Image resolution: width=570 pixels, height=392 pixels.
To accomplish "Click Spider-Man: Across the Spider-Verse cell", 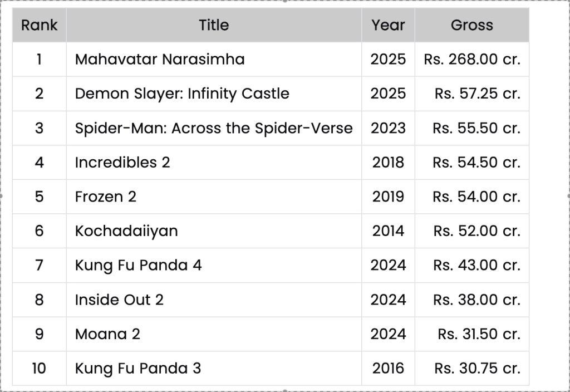I will click(214, 128).
